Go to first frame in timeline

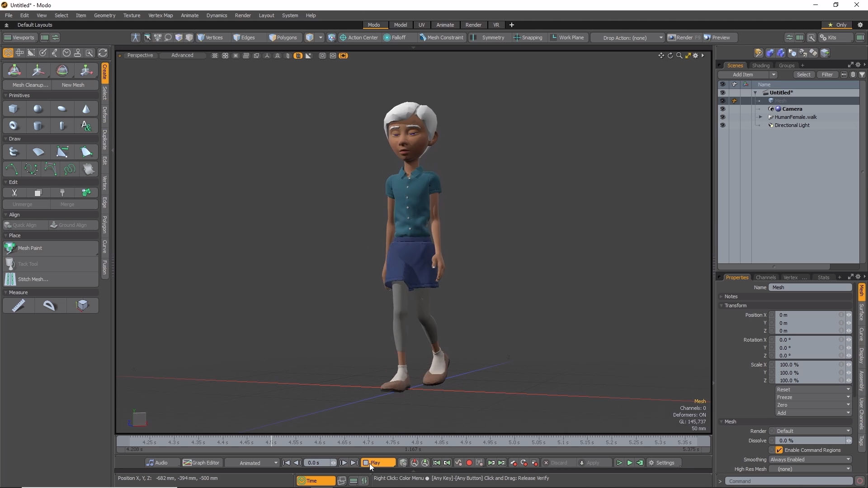(286, 463)
